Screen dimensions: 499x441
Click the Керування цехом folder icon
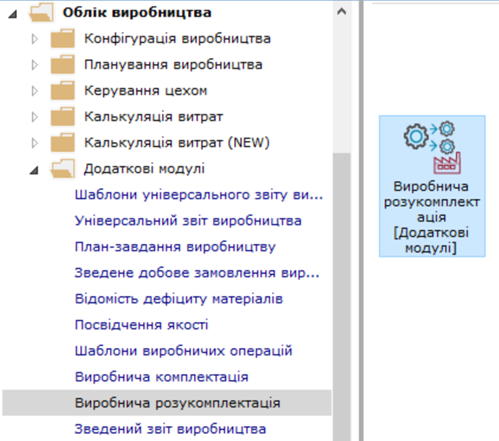(62, 91)
